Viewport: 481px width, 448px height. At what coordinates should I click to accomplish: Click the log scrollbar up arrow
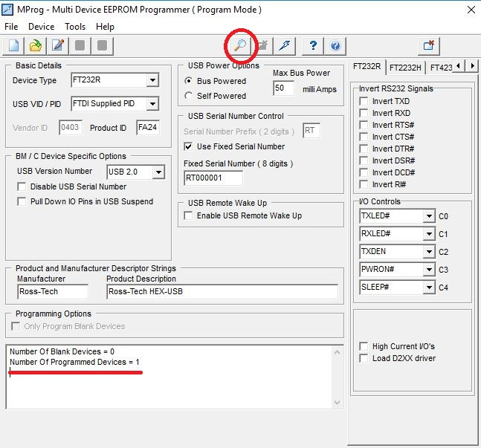[x=337, y=353]
